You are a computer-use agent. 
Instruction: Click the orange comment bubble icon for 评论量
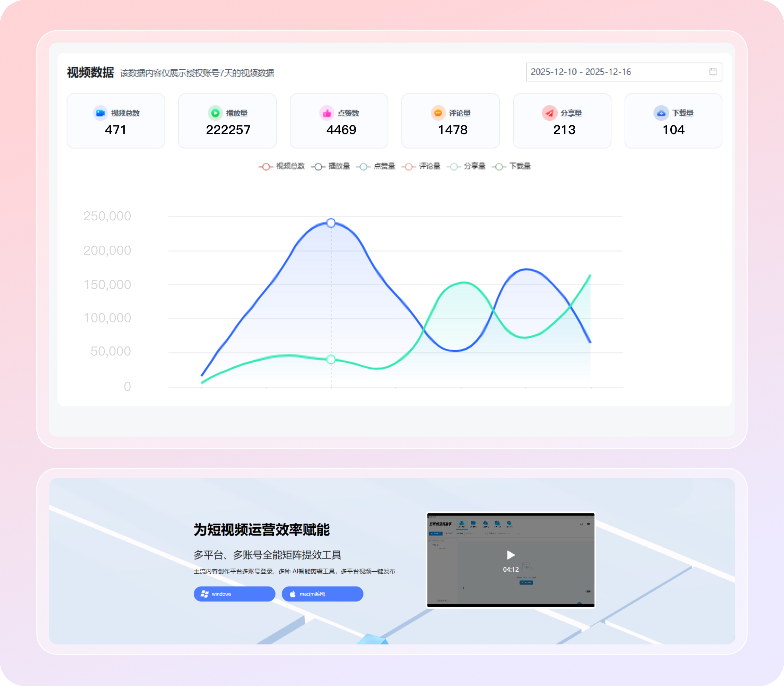point(438,113)
